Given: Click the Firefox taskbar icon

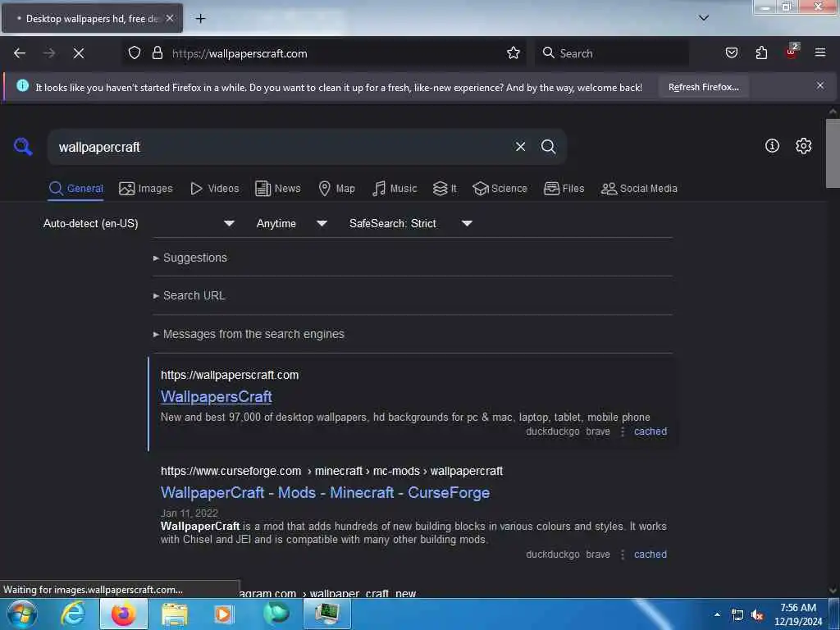Looking at the screenshot, I should pos(123,614).
